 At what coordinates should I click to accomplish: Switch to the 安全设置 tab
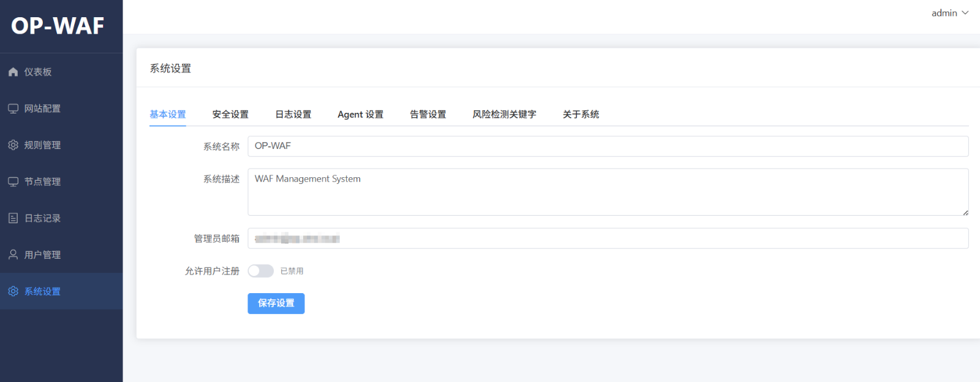pos(230,115)
